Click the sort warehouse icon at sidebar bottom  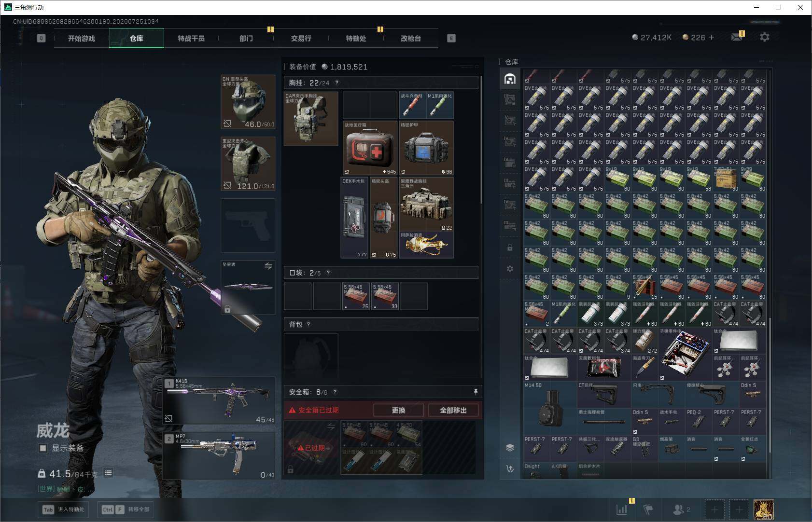point(510,468)
